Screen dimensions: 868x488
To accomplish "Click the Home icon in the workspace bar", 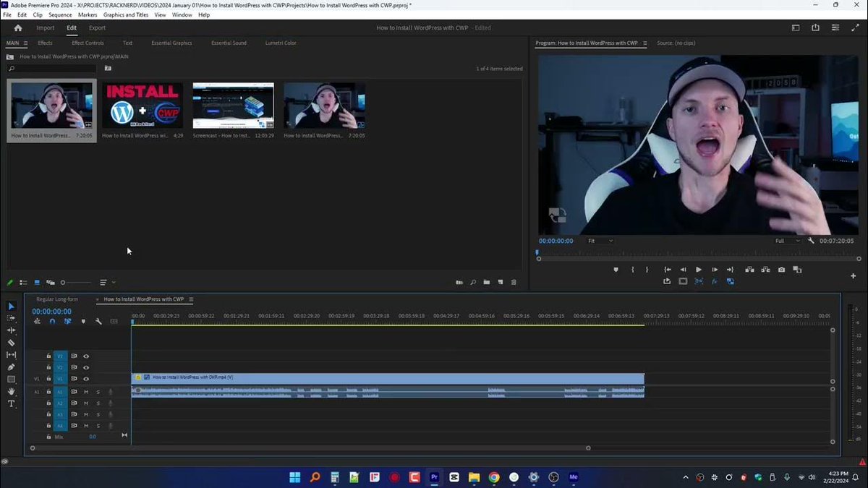I will pyautogui.click(x=18, y=28).
